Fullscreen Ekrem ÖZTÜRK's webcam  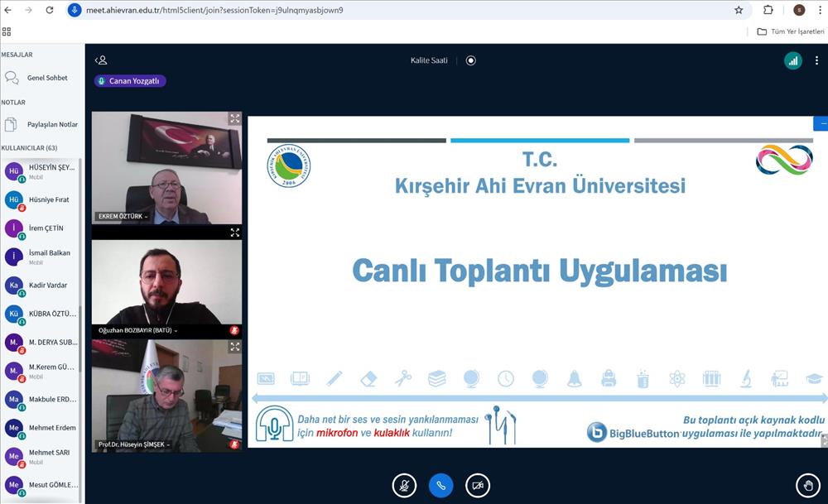pos(235,118)
